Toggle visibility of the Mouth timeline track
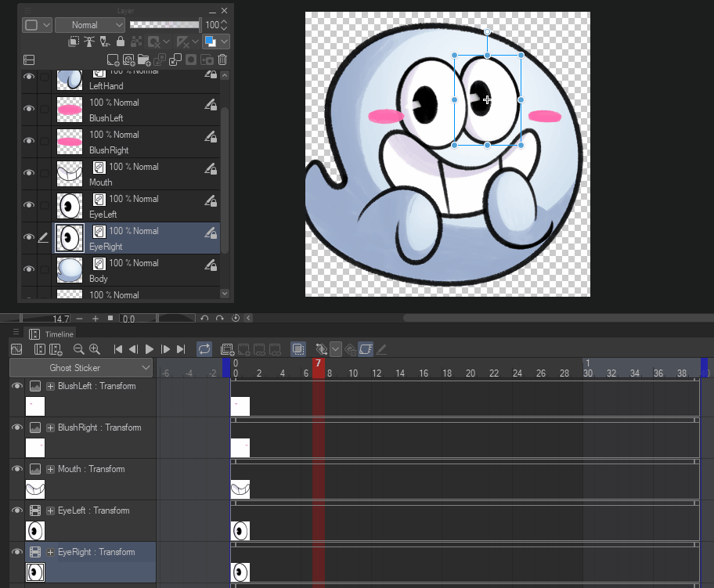This screenshot has height=588, width=714. [16, 469]
